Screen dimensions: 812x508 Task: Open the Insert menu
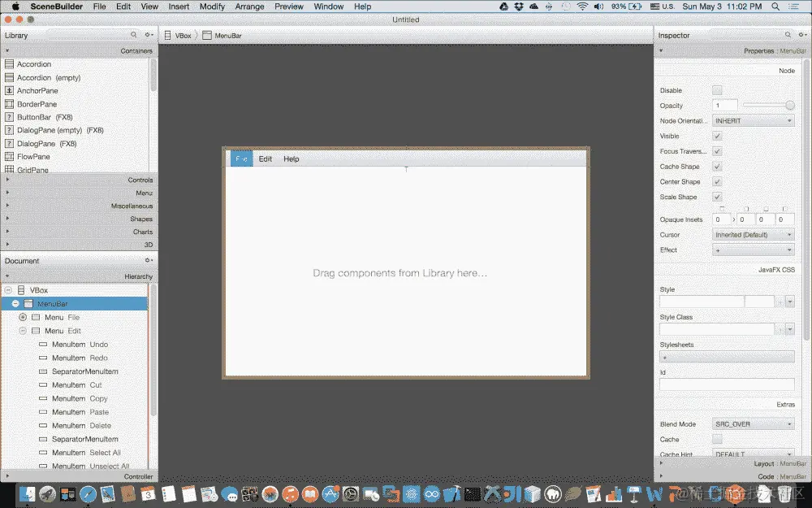tap(179, 7)
